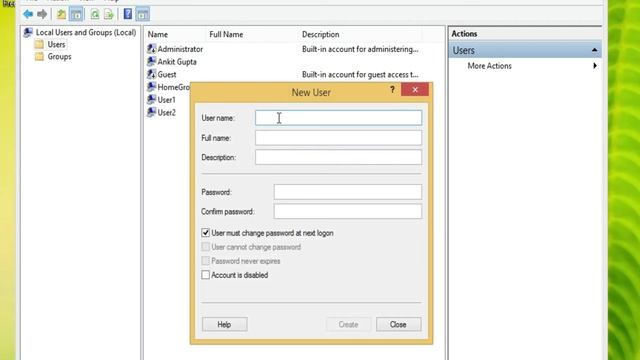Click the Export List toolbar icon
Screen dimensions: 640x360
[x=109, y=14]
